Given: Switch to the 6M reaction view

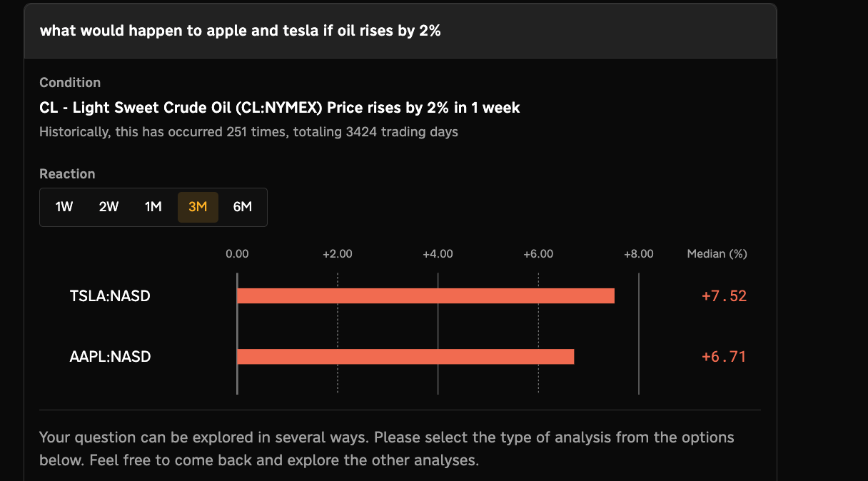Looking at the screenshot, I should click(x=243, y=207).
